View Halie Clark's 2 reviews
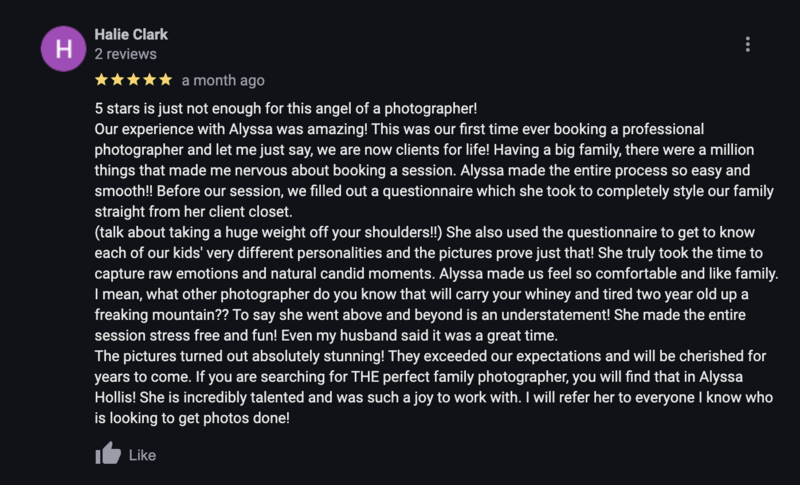 click(126, 54)
